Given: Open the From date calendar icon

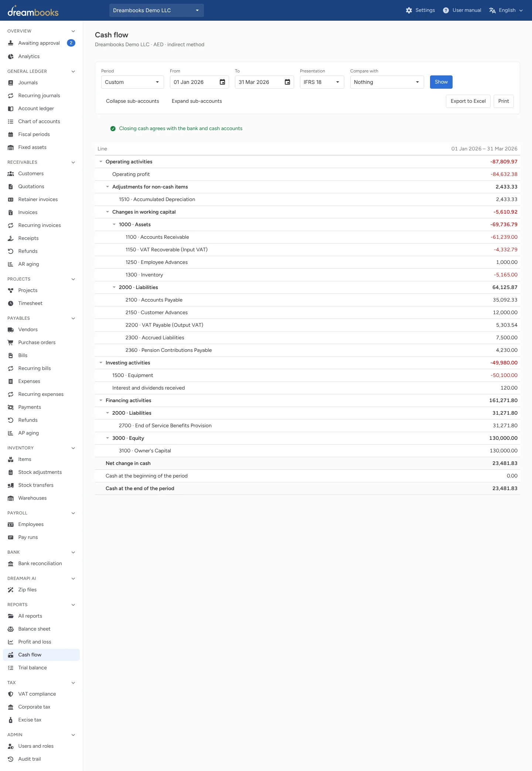Looking at the screenshot, I should (x=222, y=82).
